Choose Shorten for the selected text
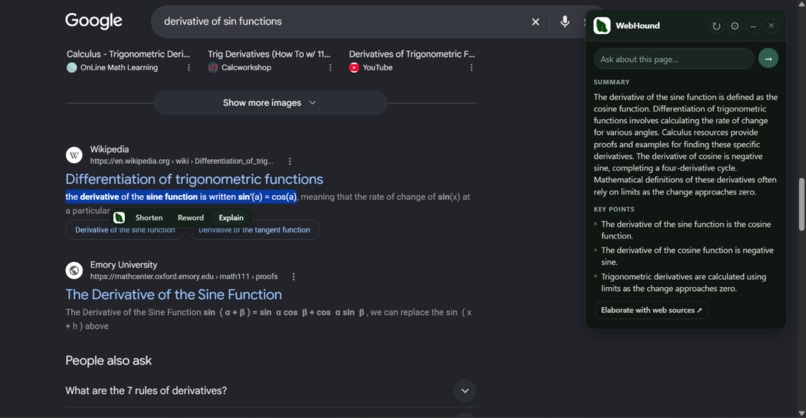 [149, 217]
